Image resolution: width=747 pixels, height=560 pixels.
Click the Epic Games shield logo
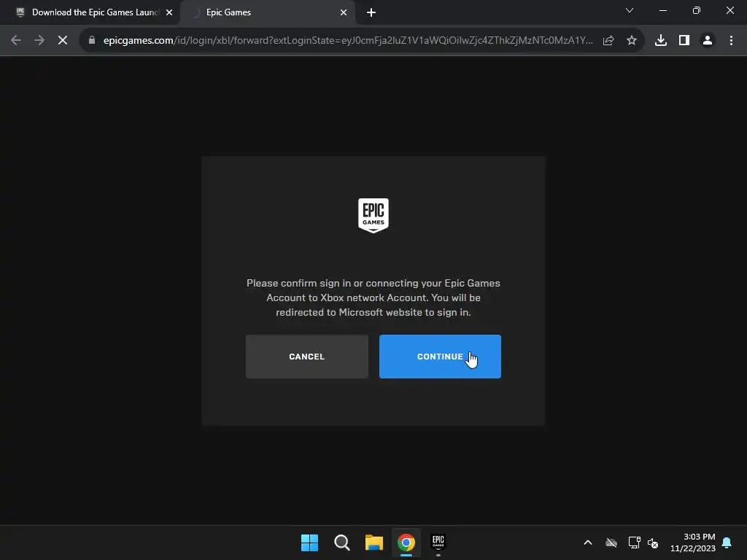(373, 215)
